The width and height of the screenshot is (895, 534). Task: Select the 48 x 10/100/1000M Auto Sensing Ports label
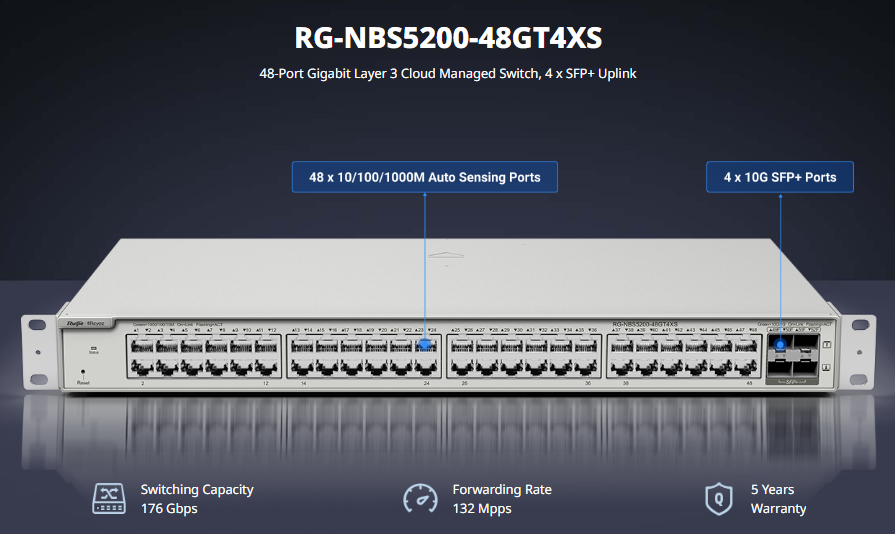[425, 177]
